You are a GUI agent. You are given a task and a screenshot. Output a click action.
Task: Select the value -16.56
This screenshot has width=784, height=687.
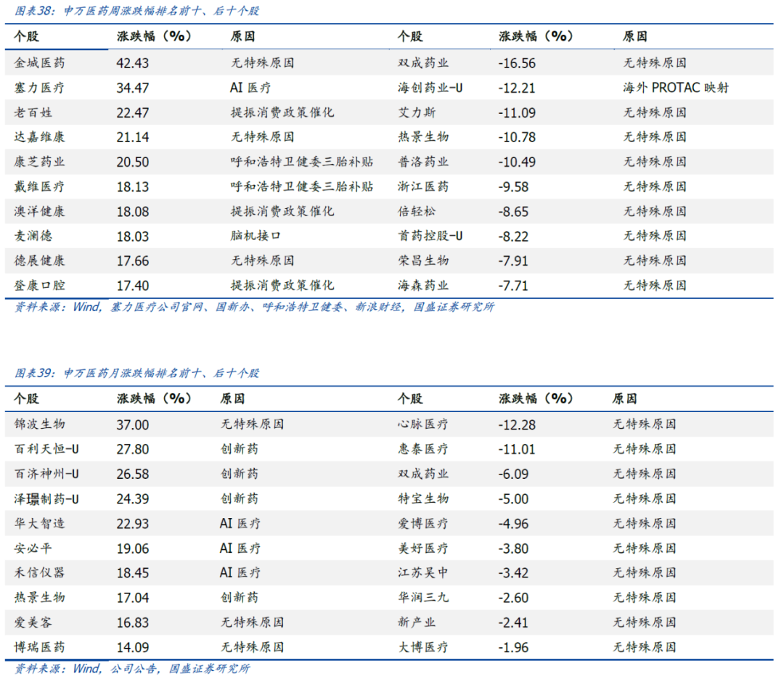pyautogui.click(x=517, y=63)
